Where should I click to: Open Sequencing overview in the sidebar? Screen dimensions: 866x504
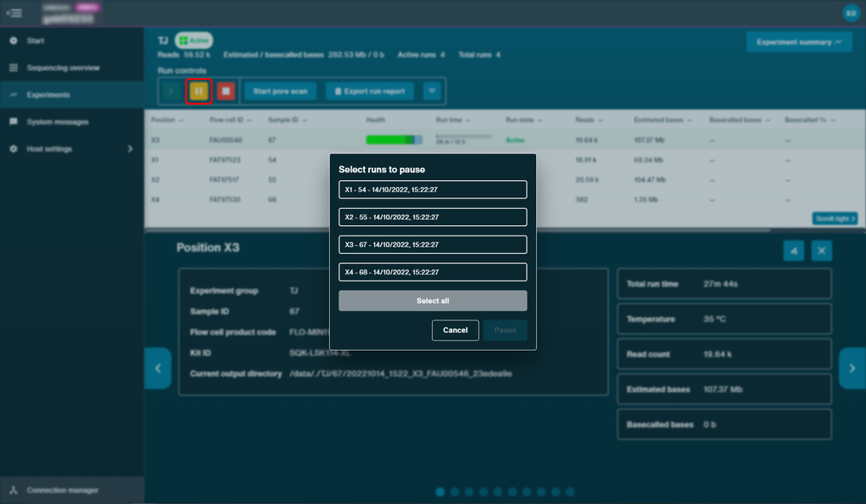pos(63,68)
